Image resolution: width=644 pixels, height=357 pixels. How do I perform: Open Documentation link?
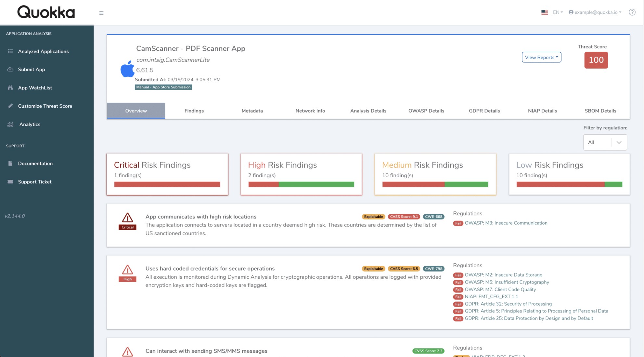(x=35, y=164)
